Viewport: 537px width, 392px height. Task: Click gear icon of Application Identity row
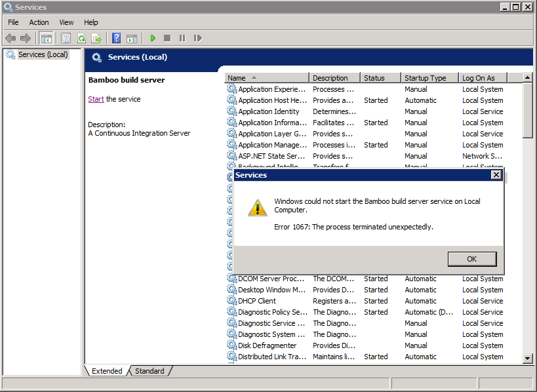tap(232, 111)
